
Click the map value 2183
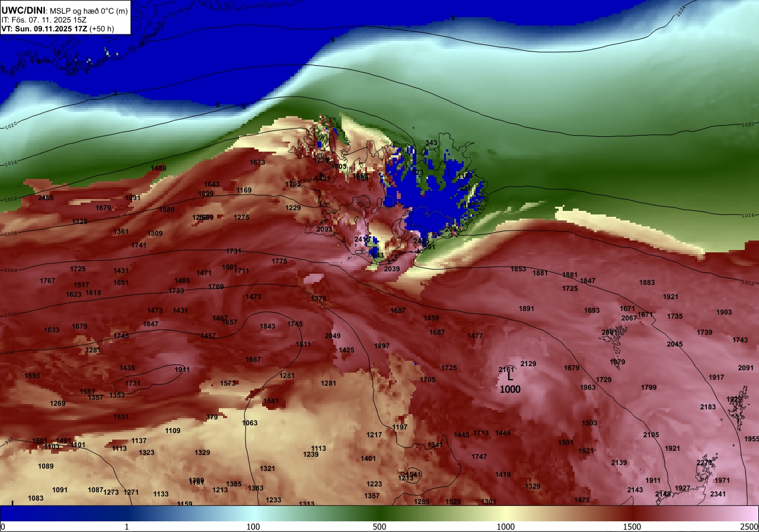pyautogui.click(x=708, y=407)
